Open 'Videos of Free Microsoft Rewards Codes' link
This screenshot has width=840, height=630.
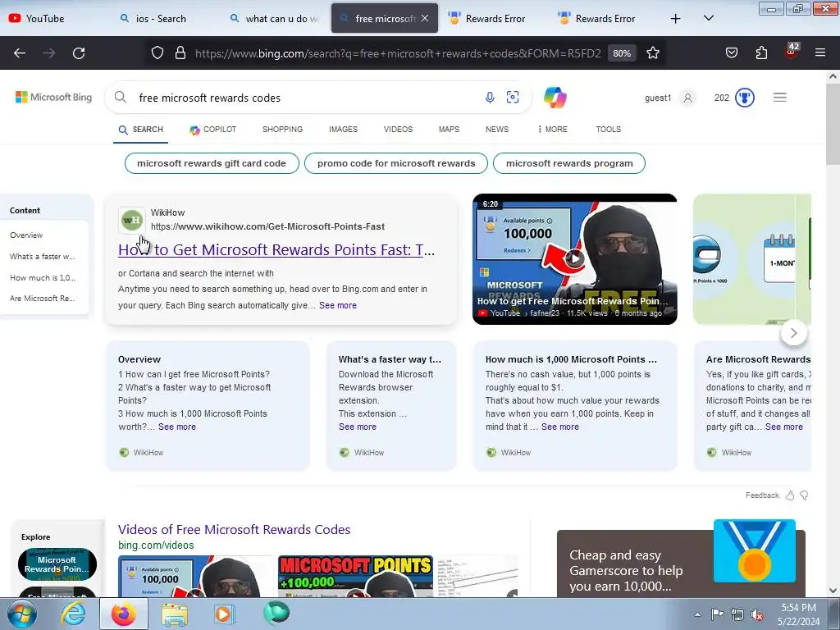[234, 530]
